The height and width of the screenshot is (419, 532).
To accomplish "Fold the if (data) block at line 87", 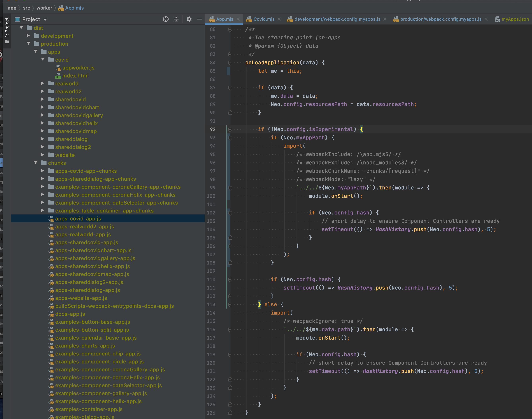I will [230, 88].
